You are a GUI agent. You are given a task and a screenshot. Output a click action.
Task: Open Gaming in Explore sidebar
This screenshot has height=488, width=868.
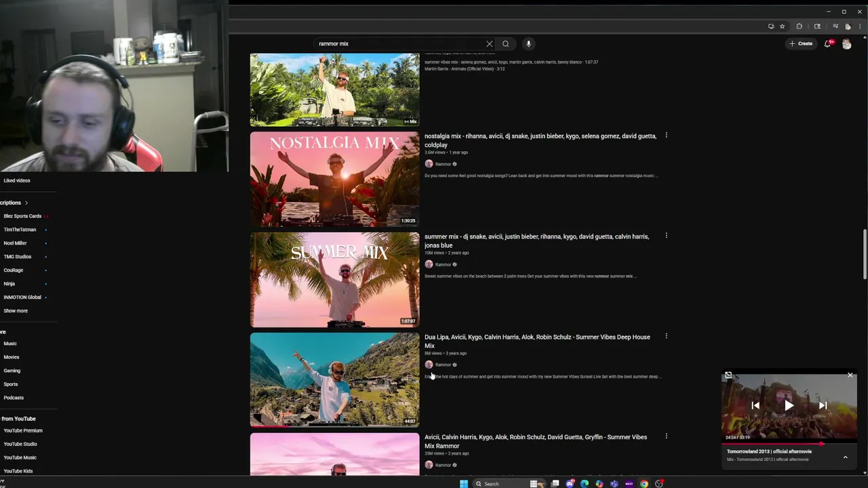click(12, 371)
